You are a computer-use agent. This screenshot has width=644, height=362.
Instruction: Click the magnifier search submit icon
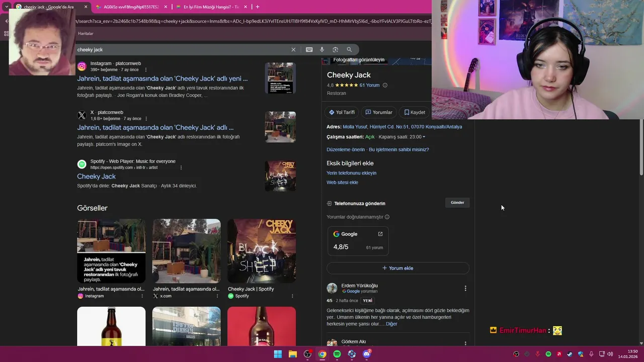349,50
